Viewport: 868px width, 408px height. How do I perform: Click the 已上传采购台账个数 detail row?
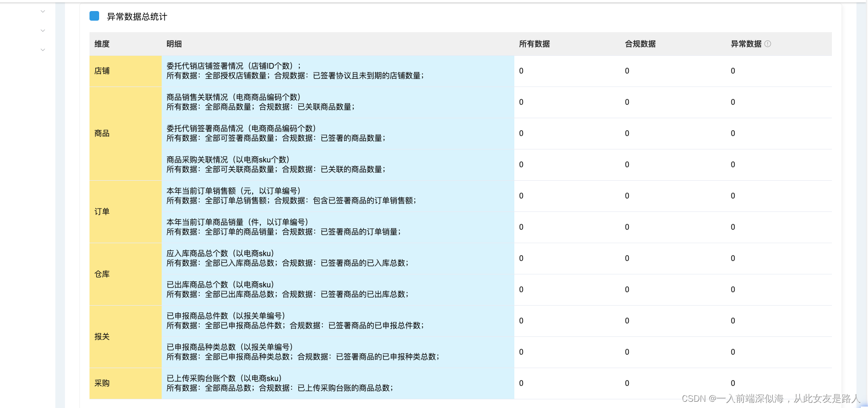coord(338,383)
